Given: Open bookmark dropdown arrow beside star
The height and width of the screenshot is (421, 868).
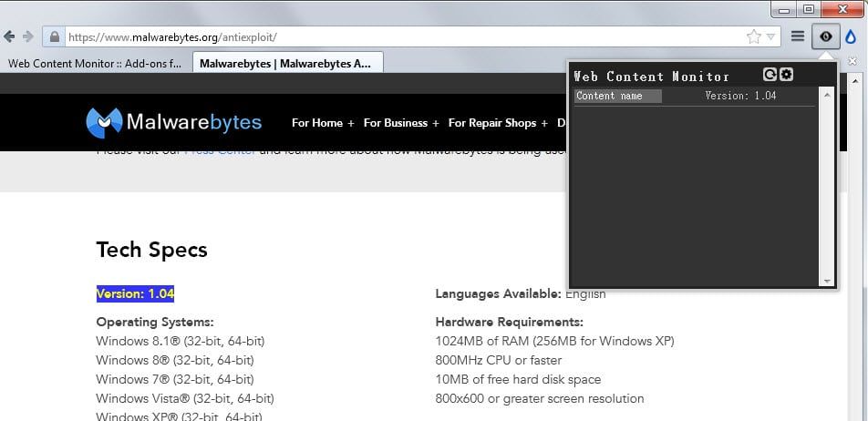Looking at the screenshot, I should 770,37.
